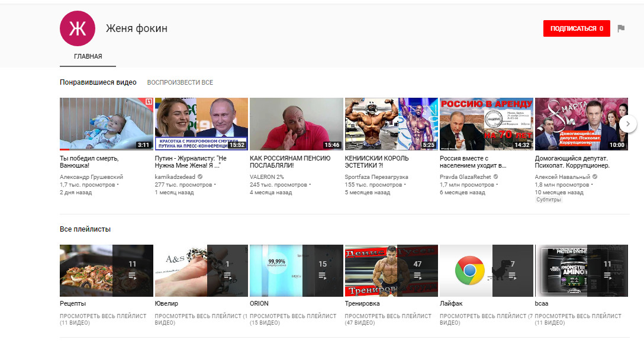Screen dimensions: 644x343
Task: Click playlist icon on ORION thumbnail
Action: coord(323,275)
